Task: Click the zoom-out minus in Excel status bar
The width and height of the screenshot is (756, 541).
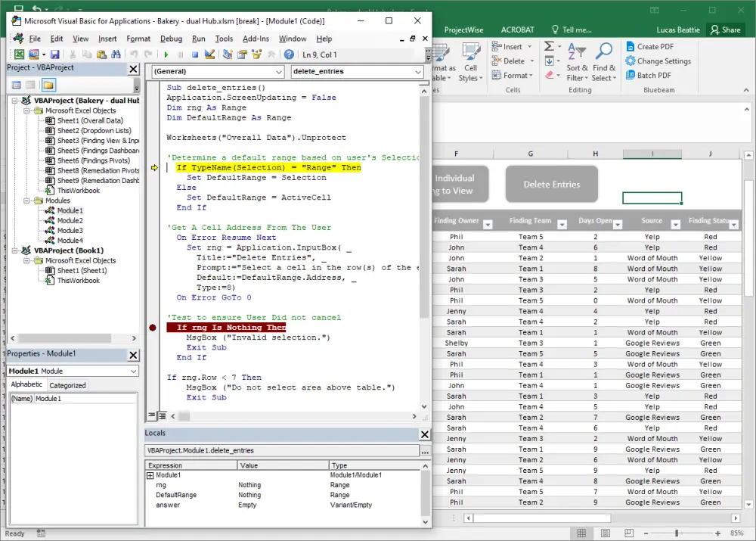Action: pos(646,533)
